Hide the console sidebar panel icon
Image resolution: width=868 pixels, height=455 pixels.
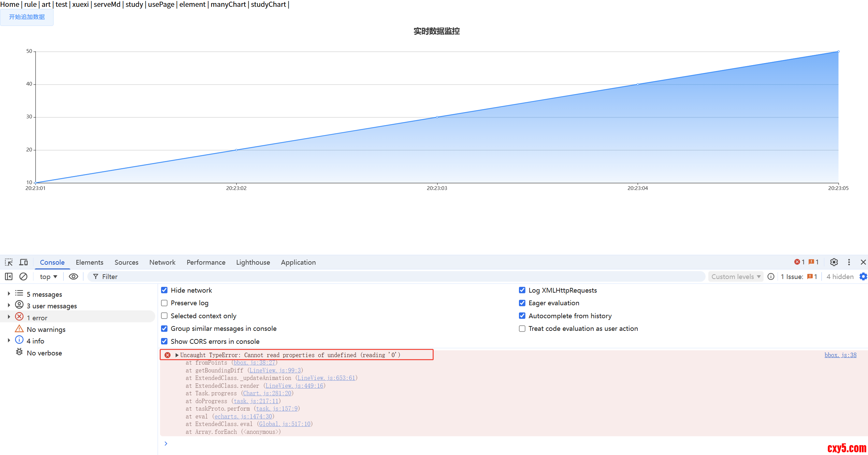(9, 276)
